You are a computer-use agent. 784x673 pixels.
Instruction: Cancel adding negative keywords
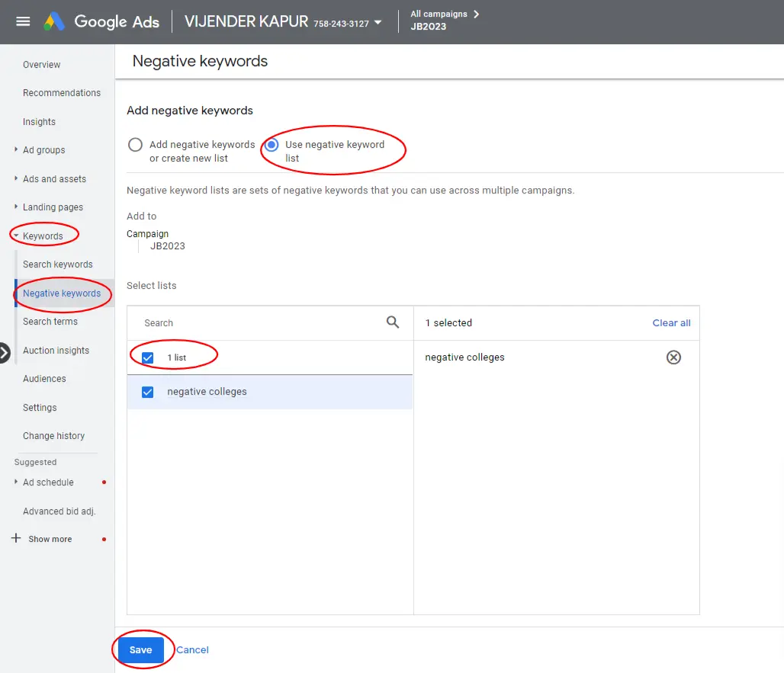coord(192,650)
